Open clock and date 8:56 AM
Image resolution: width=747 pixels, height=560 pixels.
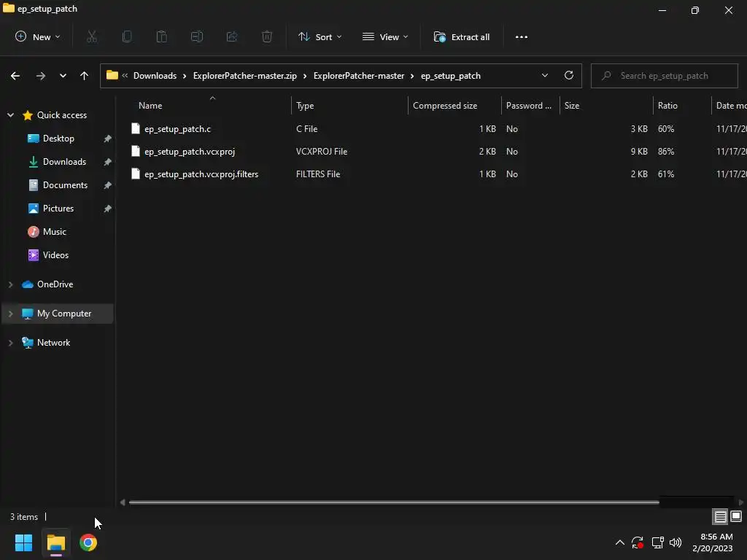(713, 542)
